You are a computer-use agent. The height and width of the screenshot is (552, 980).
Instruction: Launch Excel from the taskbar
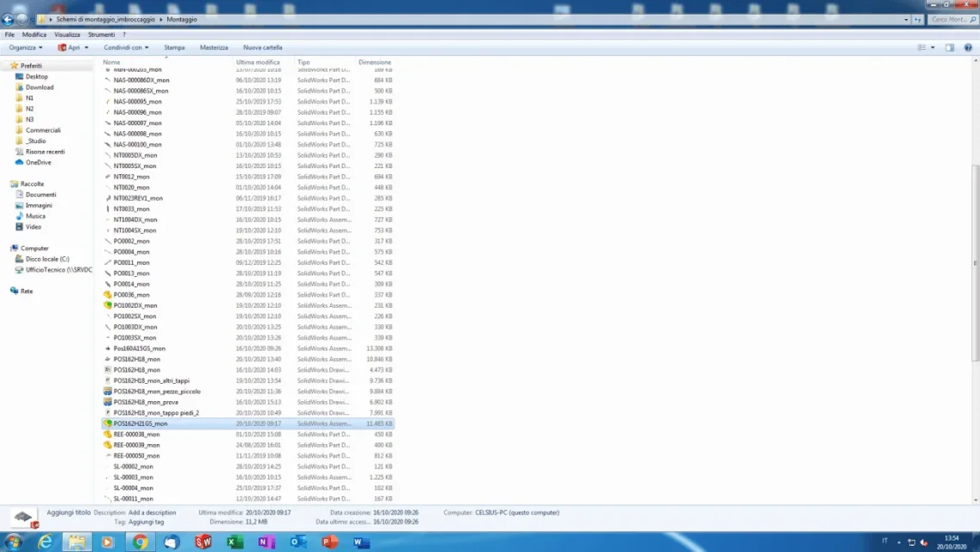click(235, 542)
